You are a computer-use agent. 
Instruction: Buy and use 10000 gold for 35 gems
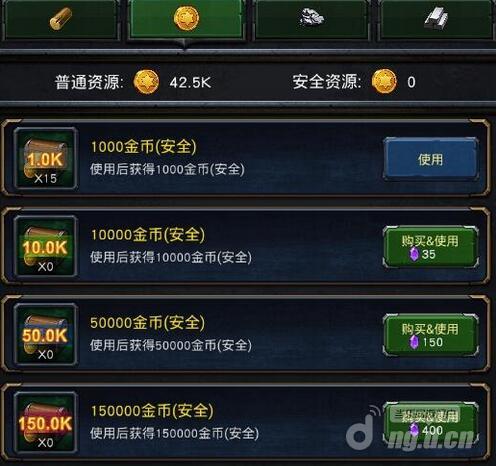(x=431, y=247)
